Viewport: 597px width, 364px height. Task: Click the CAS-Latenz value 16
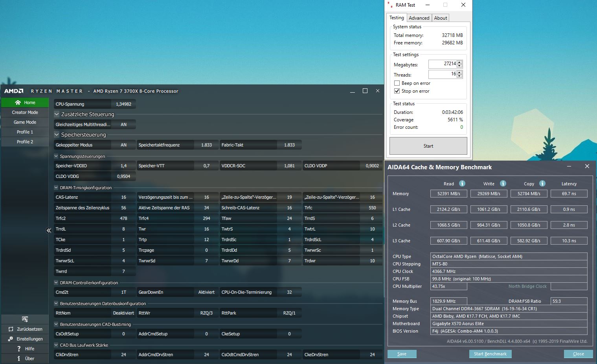[x=123, y=197]
